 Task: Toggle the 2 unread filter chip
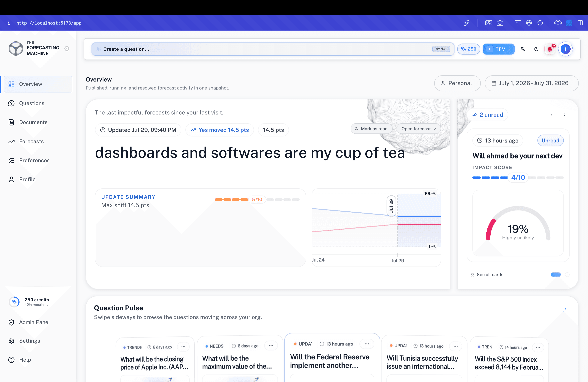point(487,115)
